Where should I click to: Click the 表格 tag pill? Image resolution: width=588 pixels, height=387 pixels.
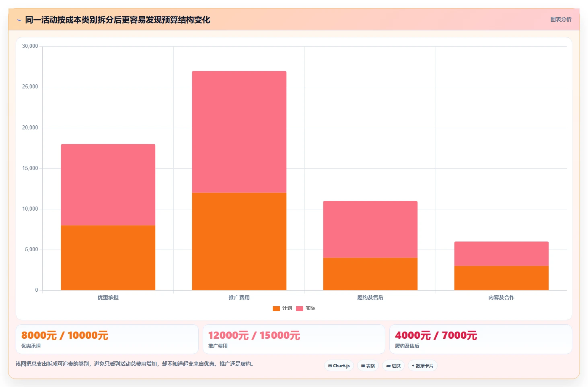pyautogui.click(x=368, y=366)
